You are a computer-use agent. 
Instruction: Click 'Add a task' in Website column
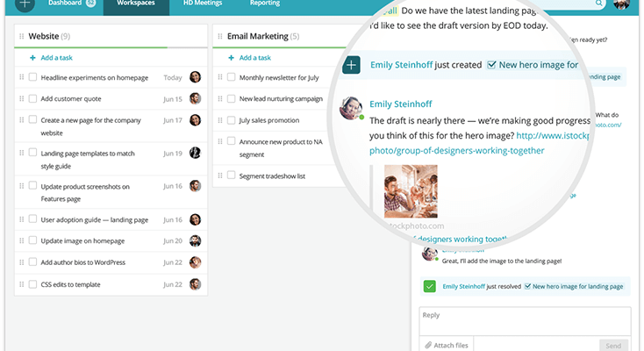click(54, 57)
